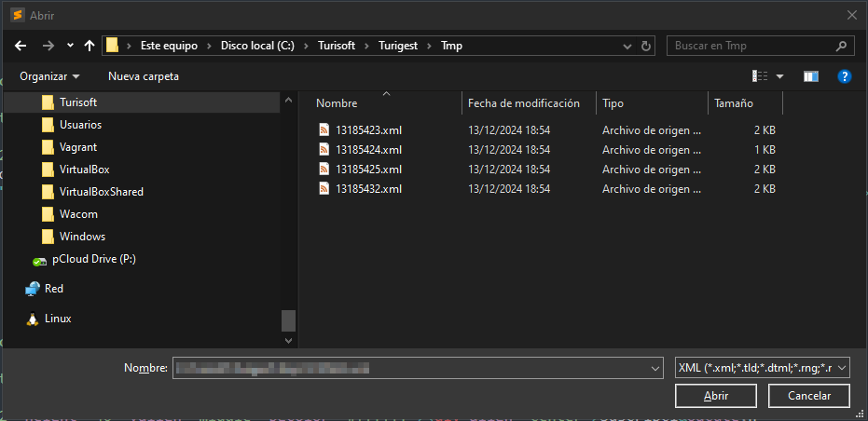Open the Organizar menu
Viewport: 868px width, 421px height.
pyautogui.click(x=49, y=76)
